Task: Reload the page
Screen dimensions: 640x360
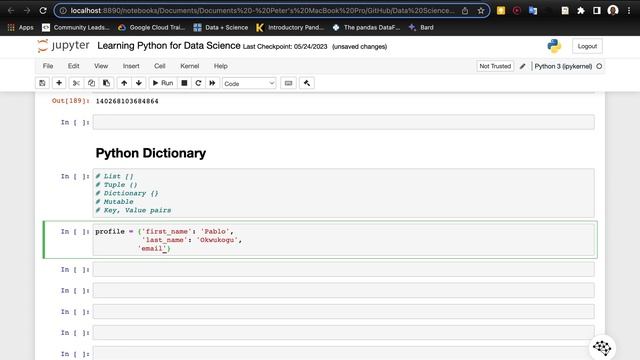Action: [43, 11]
